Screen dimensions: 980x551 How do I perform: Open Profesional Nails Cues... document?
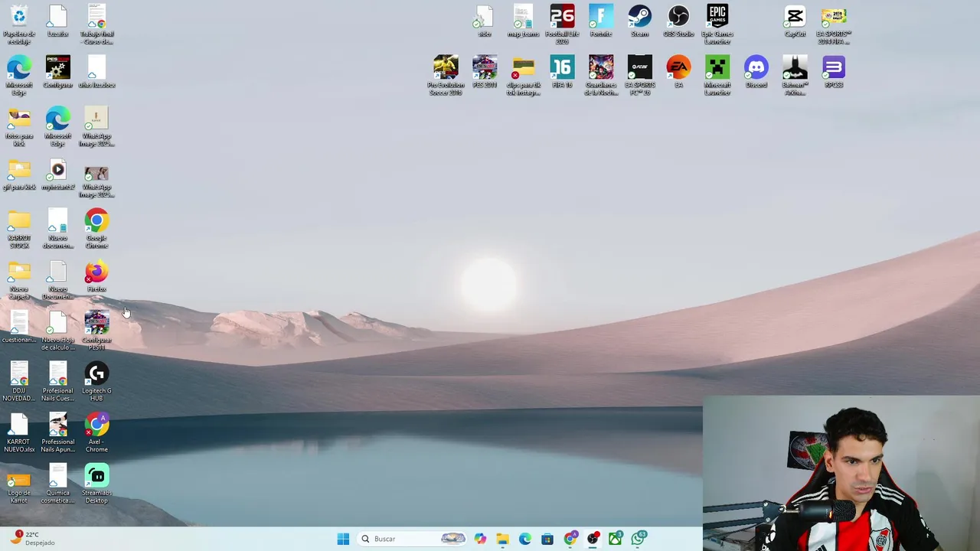(57, 382)
